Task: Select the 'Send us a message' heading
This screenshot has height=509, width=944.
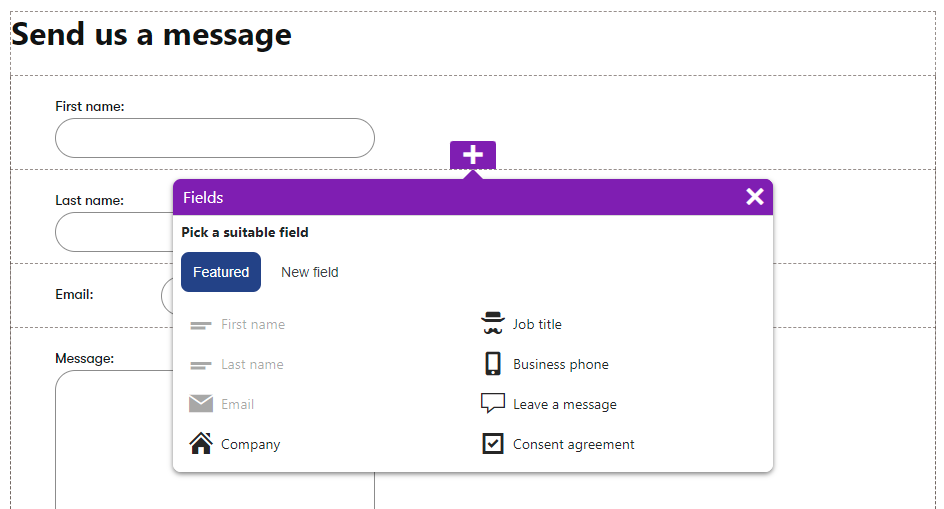Action: coord(151,35)
